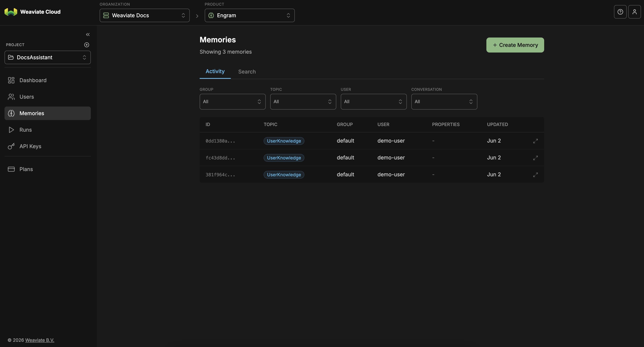Click the Users people icon
Image resolution: width=644 pixels, height=347 pixels.
(x=11, y=97)
